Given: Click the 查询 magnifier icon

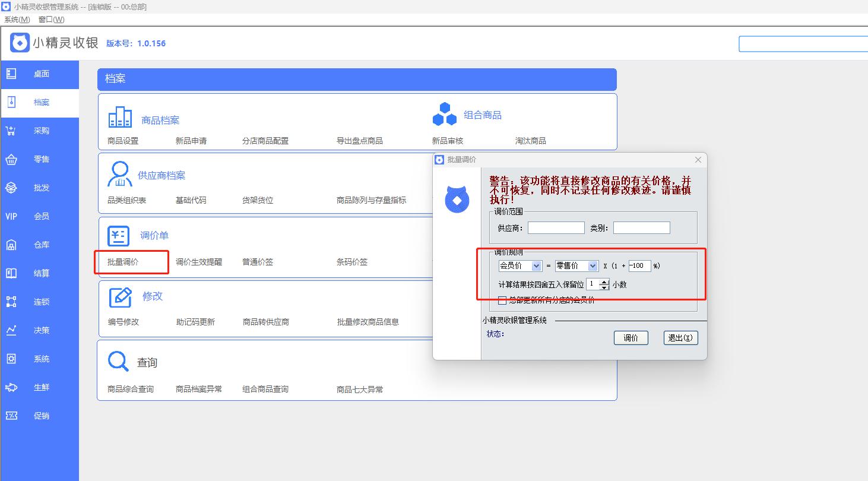Looking at the screenshot, I should point(118,361).
